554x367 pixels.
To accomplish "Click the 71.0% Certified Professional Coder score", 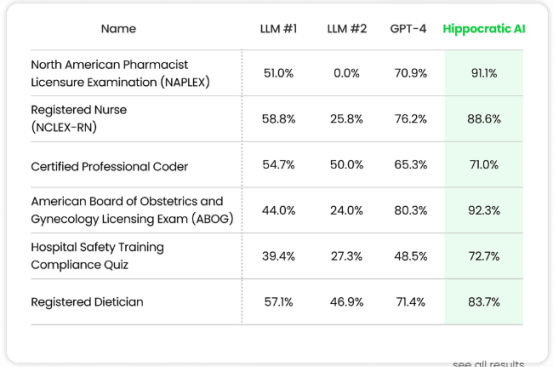I will coord(484,165).
